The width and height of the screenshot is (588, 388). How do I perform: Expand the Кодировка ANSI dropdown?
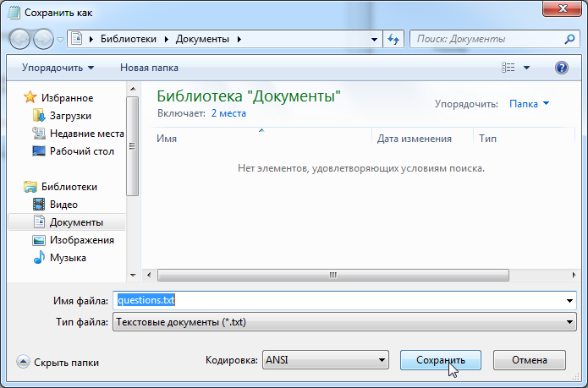[x=325, y=360]
